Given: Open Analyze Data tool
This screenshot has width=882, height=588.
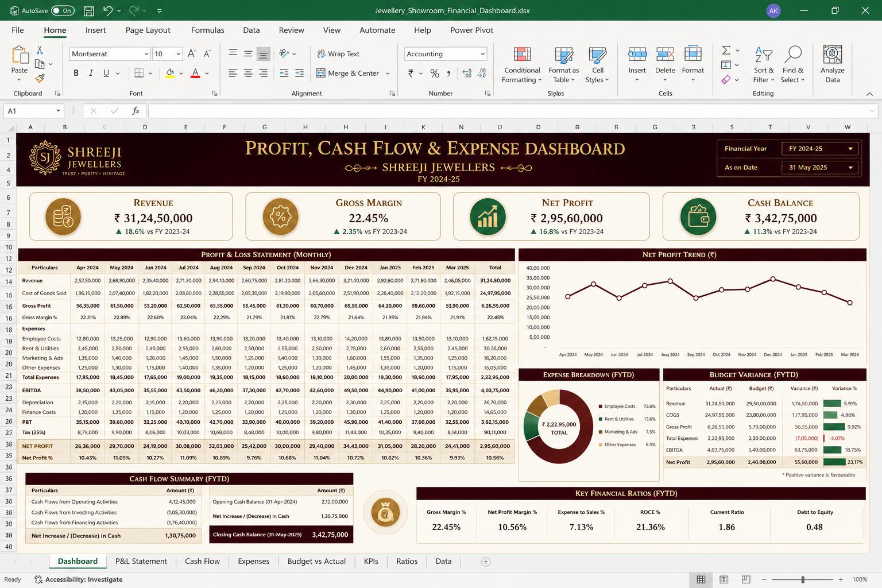Looking at the screenshot, I should point(833,64).
